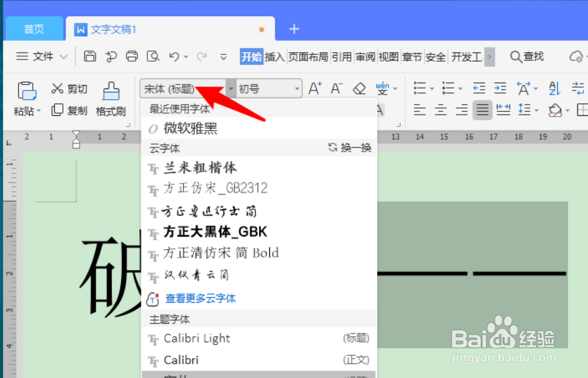The width and height of the screenshot is (588, 378).
Task: Expand font name dropdown arrow
Action: coord(230,88)
